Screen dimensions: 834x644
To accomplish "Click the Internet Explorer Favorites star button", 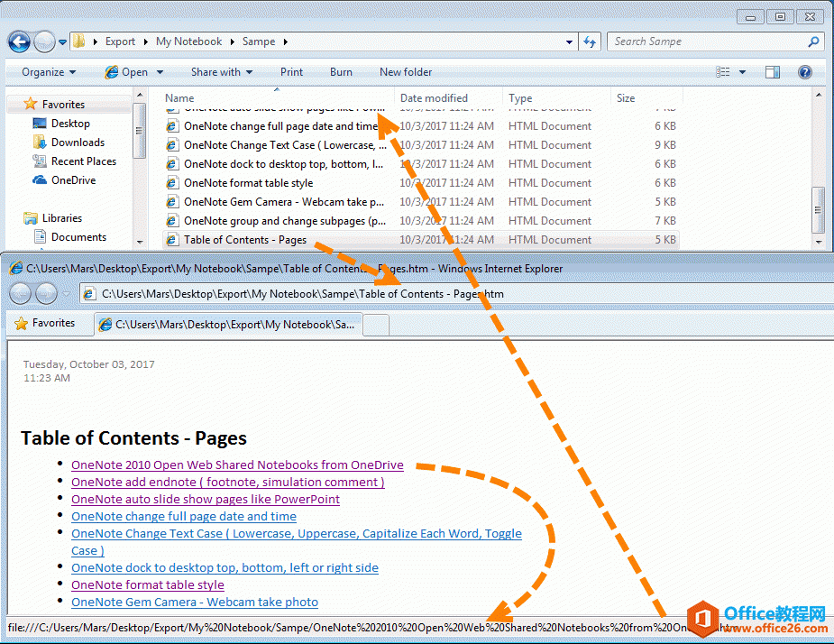I will (45, 323).
